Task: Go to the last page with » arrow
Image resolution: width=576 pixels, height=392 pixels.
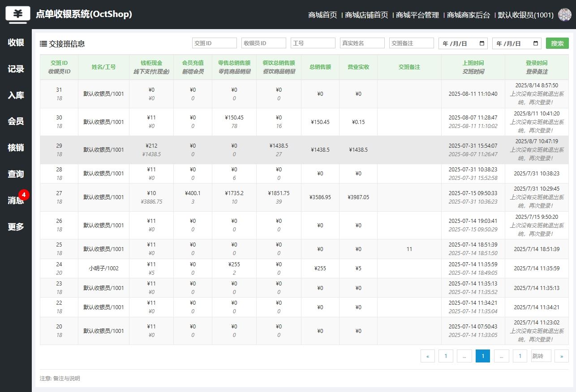Action: 562,356
